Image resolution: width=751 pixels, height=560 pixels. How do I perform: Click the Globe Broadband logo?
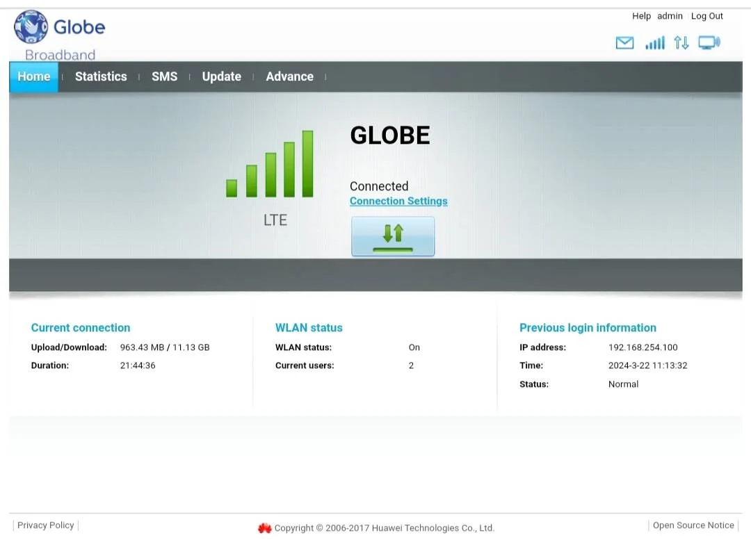pyautogui.click(x=59, y=35)
